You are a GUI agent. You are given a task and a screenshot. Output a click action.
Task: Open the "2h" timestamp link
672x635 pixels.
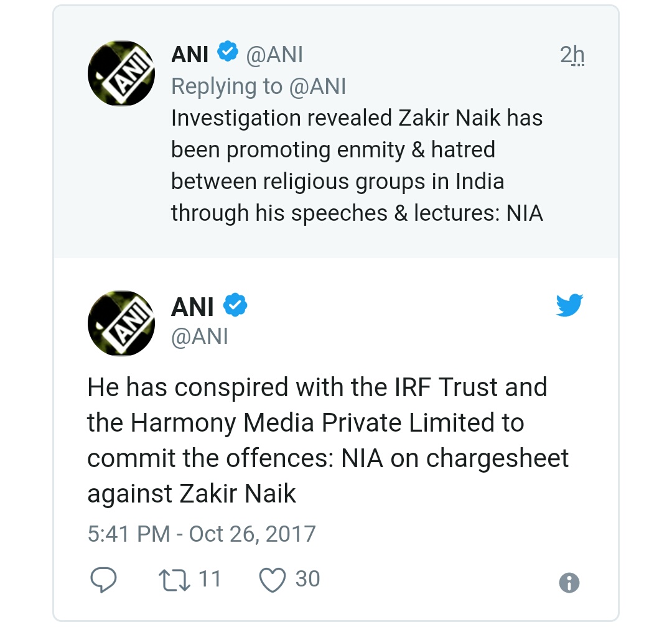(572, 55)
